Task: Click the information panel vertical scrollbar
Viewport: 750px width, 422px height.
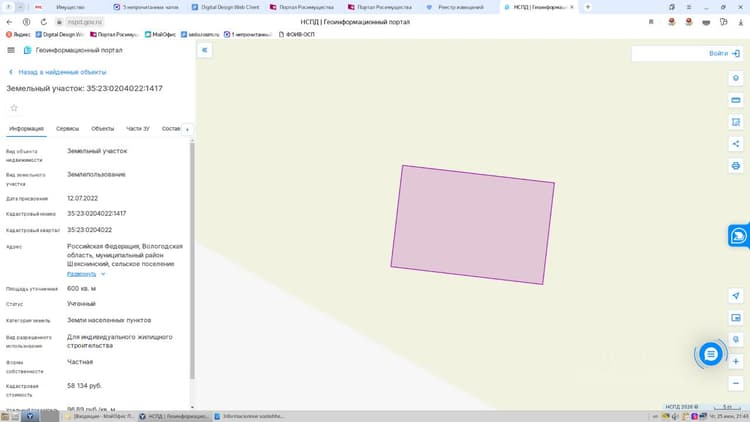Action: pos(192,261)
